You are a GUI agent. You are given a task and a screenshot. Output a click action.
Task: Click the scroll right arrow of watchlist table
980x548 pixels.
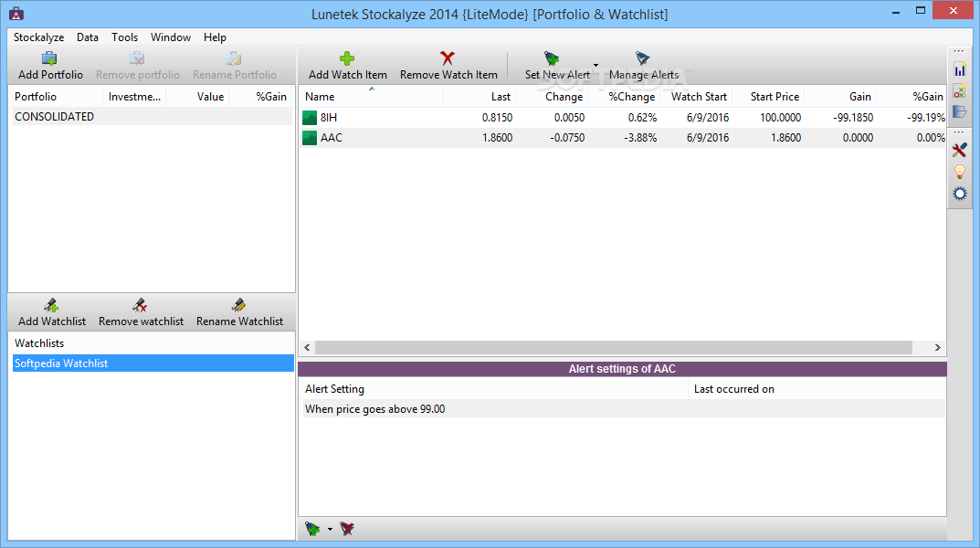937,347
